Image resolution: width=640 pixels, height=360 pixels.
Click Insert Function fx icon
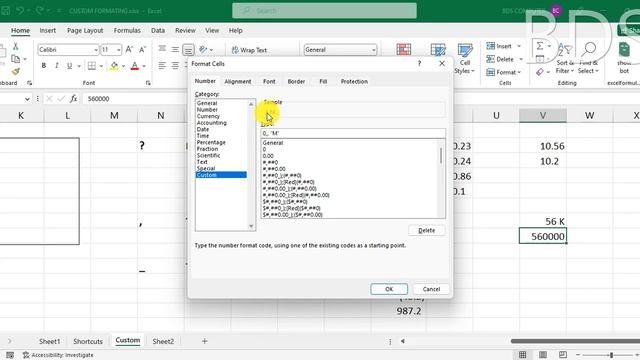73,98
